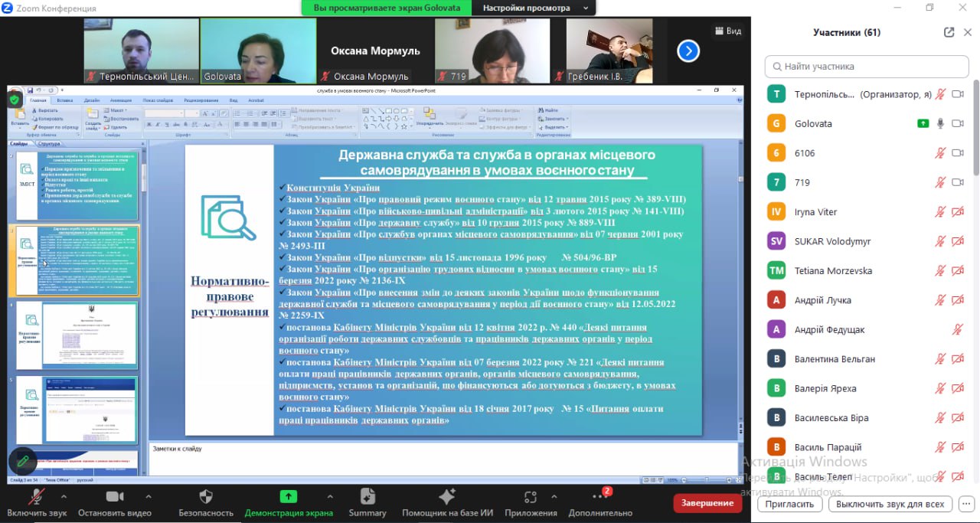Image resolution: width=980 pixels, height=523 pixels.
Task: Select slide 4 thumbnail in slide panel
Action: 77,334
